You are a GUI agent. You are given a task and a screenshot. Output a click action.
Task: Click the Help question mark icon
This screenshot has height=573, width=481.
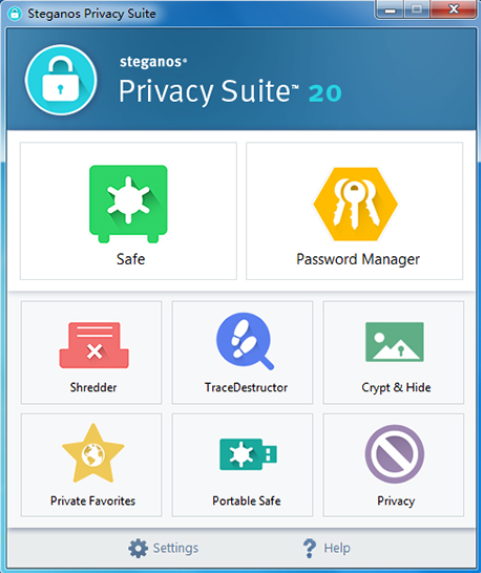(309, 548)
